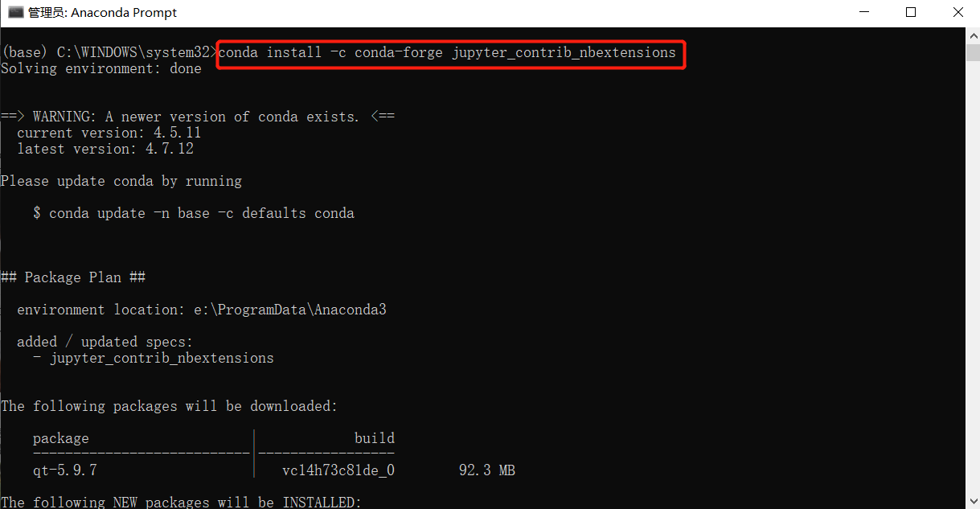Screen dimensions: 980x509
Task: Click the '## Package Plan ##' heading
Action: pyautogui.click(x=73, y=277)
